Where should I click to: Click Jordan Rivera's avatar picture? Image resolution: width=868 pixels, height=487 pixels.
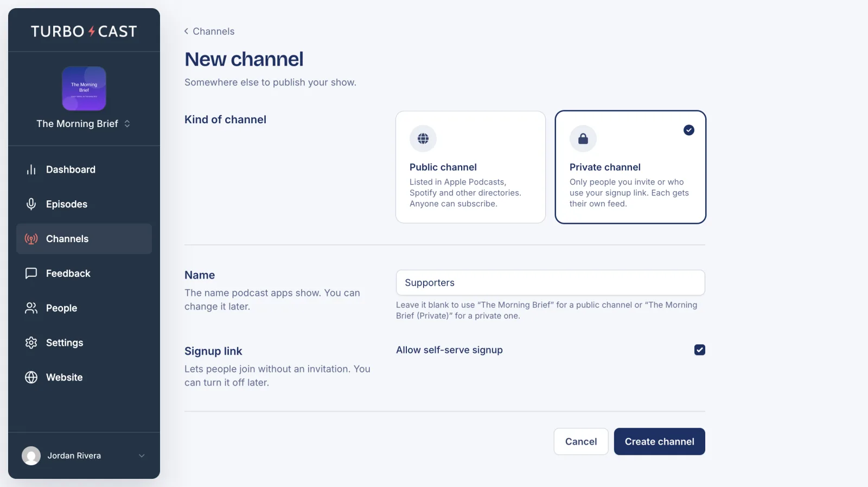pyautogui.click(x=31, y=456)
